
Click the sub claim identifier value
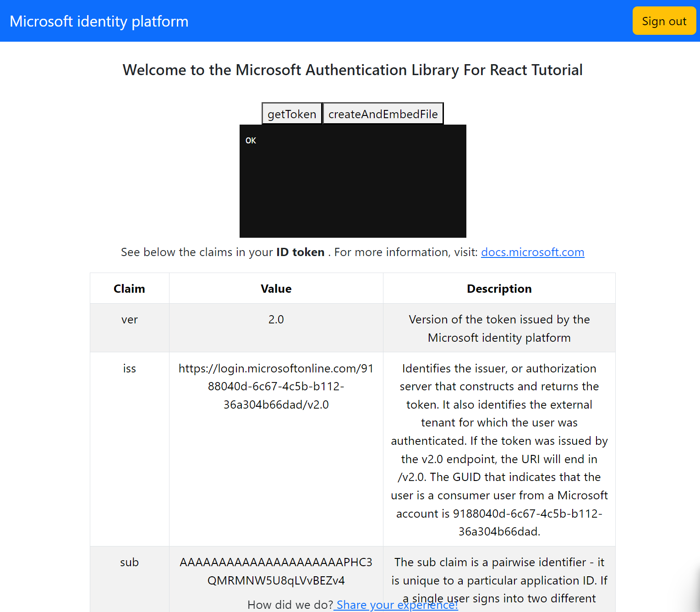tap(276, 571)
